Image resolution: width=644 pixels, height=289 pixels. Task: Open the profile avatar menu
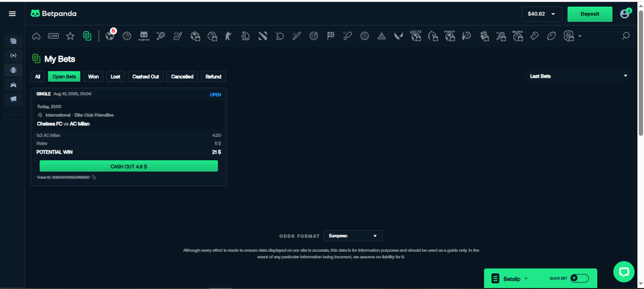pyautogui.click(x=625, y=14)
